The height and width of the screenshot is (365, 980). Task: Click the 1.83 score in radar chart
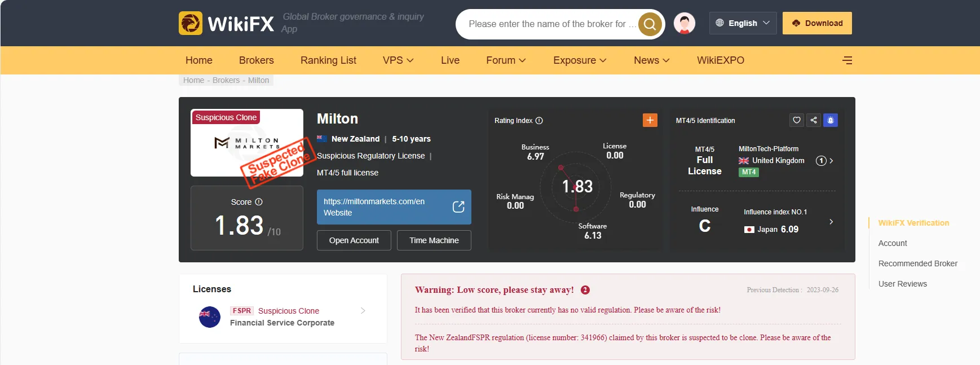(x=577, y=186)
